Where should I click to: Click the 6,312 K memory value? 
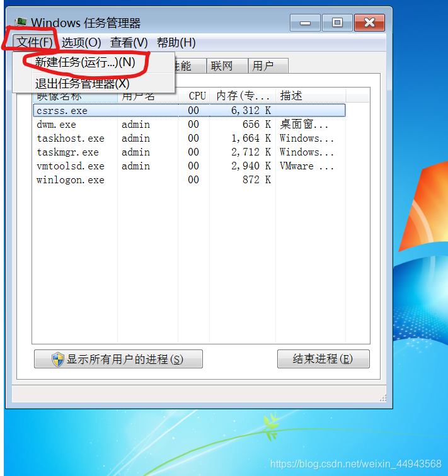[251, 111]
